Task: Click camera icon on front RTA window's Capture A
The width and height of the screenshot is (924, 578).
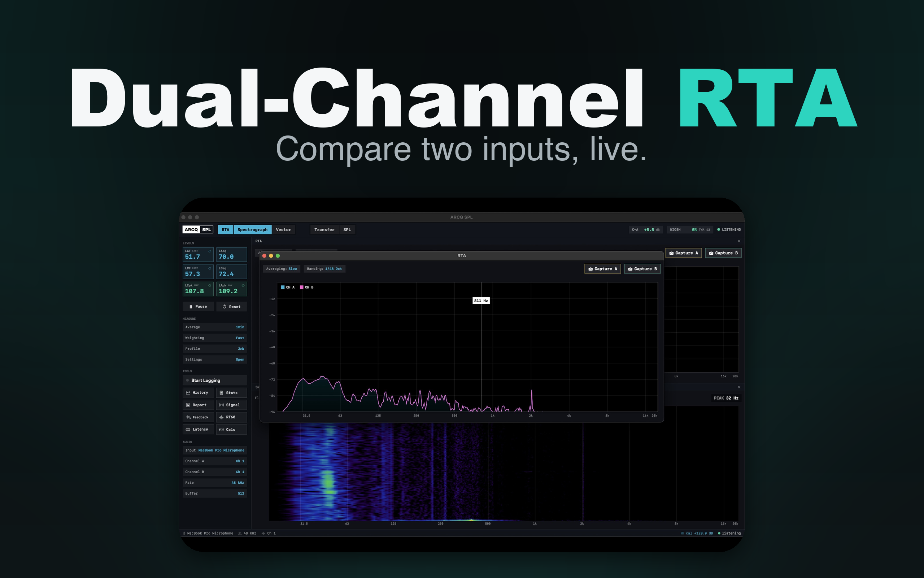Action: [590, 269]
